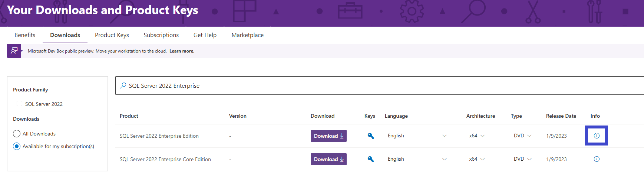The height and width of the screenshot is (194, 644).
Task: Check the SQL Server 2022 product family box
Action: [19, 104]
